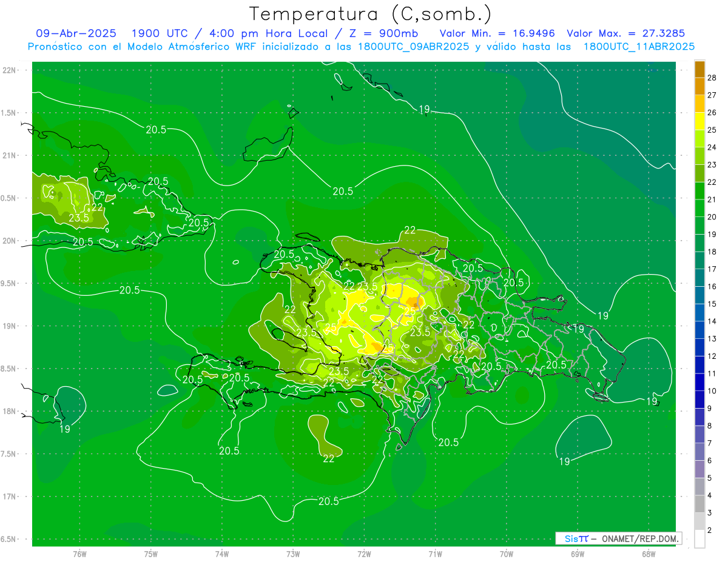Click the "8" label on the color scale
Screen dimensions: 728x562
click(710, 426)
